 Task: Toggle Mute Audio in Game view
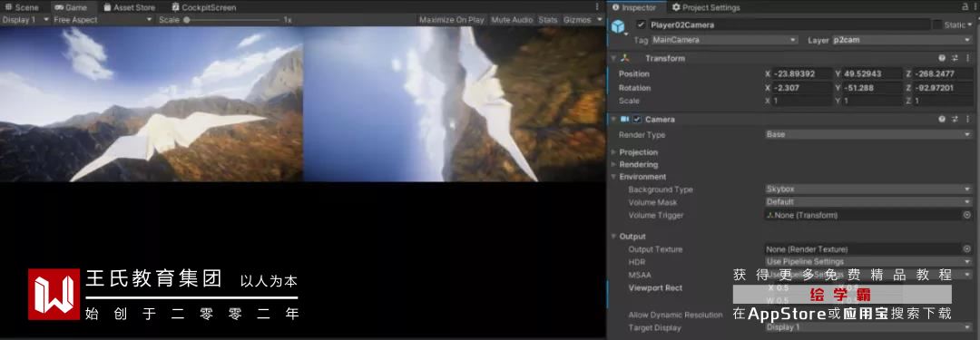pos(512,20)
